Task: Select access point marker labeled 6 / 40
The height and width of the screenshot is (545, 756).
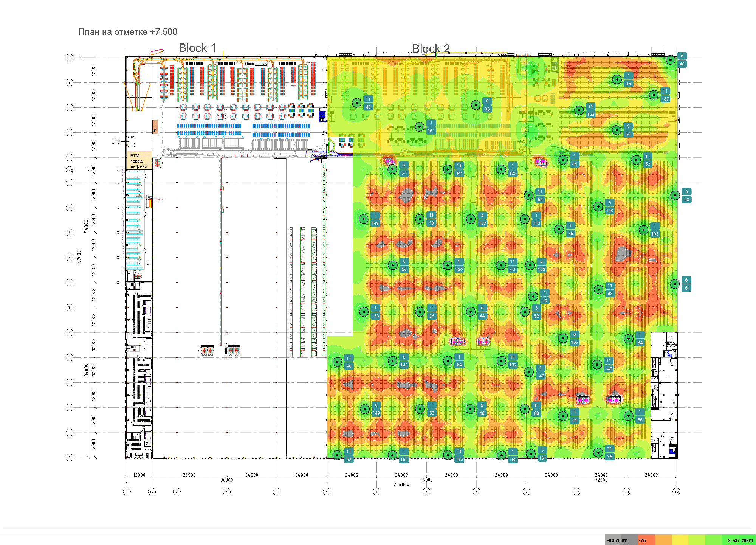Action: 671,60
